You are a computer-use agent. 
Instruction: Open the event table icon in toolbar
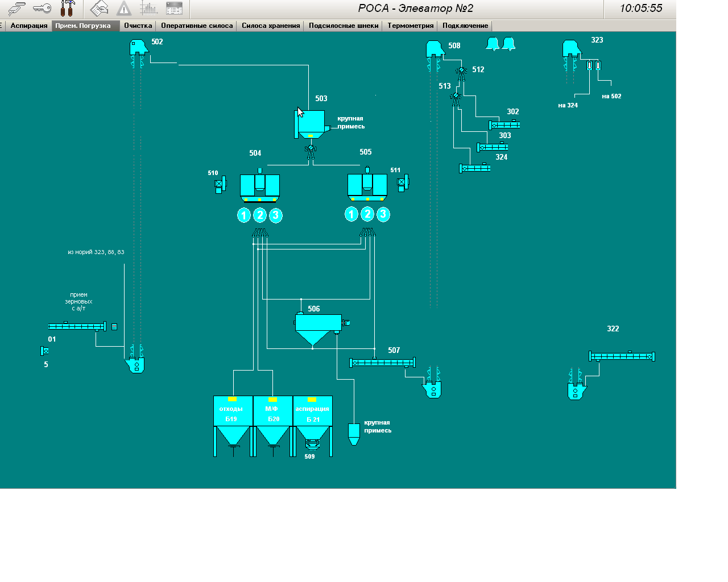pos(174,9)
